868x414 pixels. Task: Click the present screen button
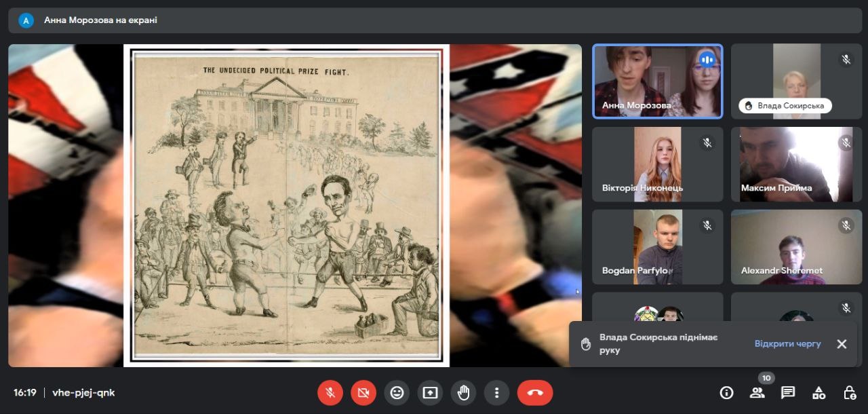point(430,392)
